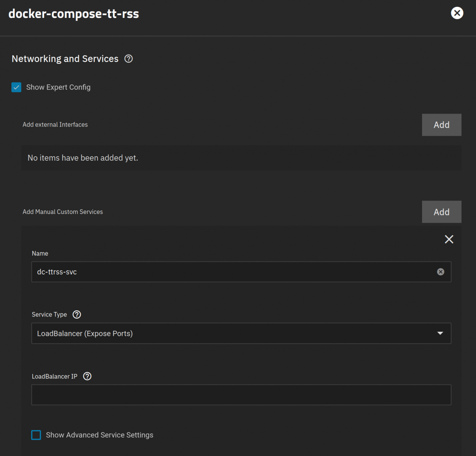This screenshot has height=456, width=476.
Task: Focus the LoadBalancer IP input field
Action: point(241,395)
